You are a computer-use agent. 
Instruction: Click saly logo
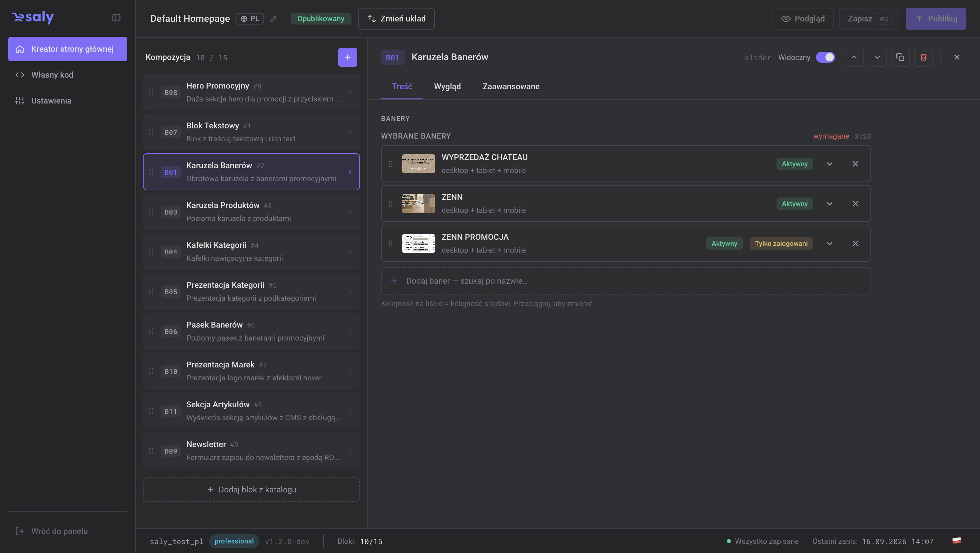pos(33,17)
